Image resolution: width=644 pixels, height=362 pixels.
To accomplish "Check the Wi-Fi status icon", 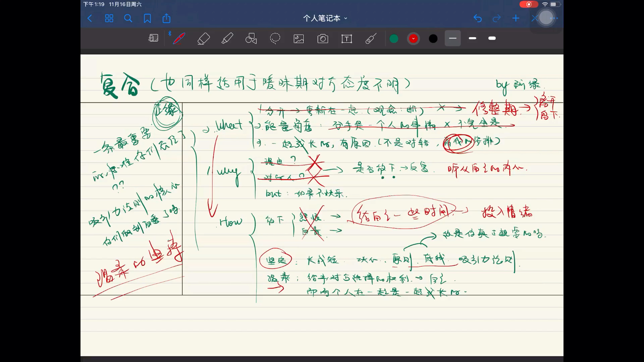I will [x=545, y=4].
